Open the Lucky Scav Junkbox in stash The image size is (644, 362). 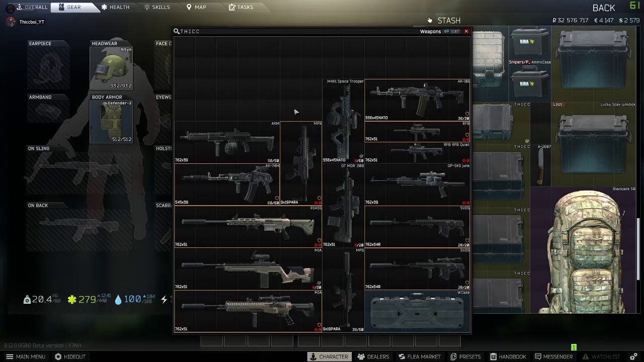[x=594, y=144]
